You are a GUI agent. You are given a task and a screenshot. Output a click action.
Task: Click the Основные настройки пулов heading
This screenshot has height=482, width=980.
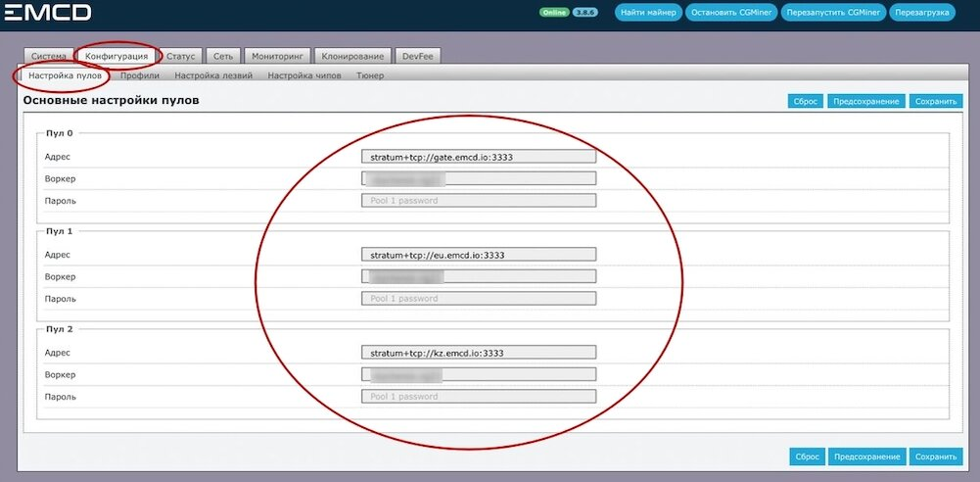point(112,100)
